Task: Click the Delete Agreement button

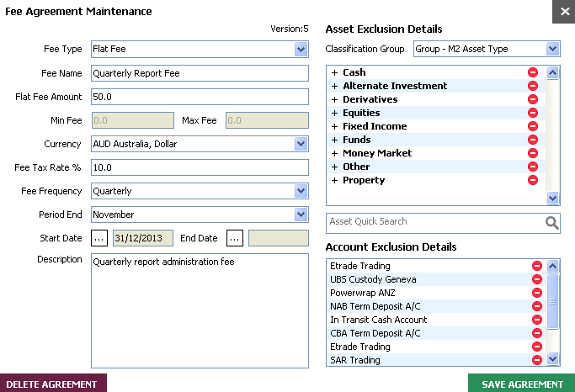Action: [52, 384]
